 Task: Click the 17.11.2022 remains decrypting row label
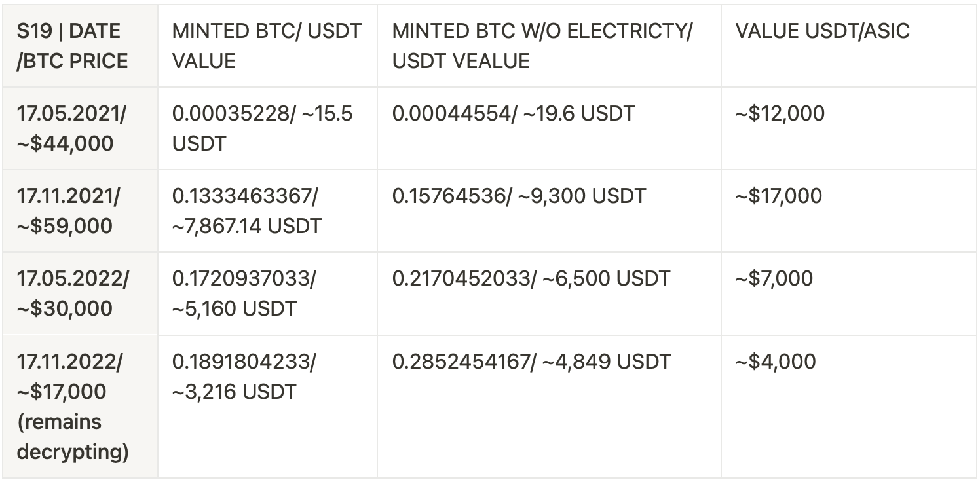point(80,407)
